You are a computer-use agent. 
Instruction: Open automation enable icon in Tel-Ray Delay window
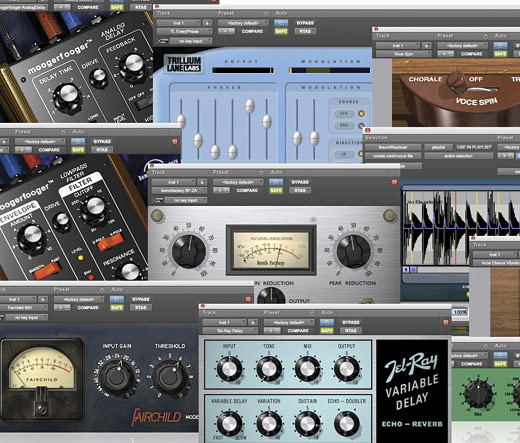coord(327,322)
